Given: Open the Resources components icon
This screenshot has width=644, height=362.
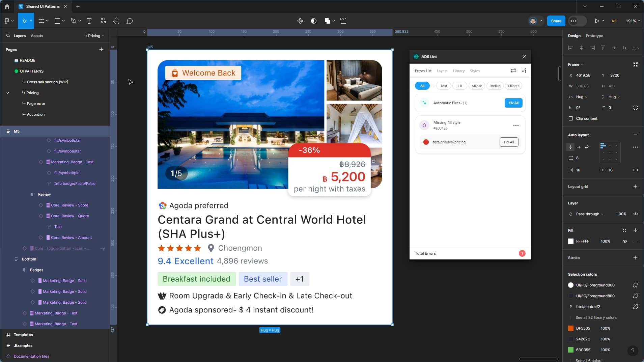Looking at the screenshot, I should [x=103, y=21].
